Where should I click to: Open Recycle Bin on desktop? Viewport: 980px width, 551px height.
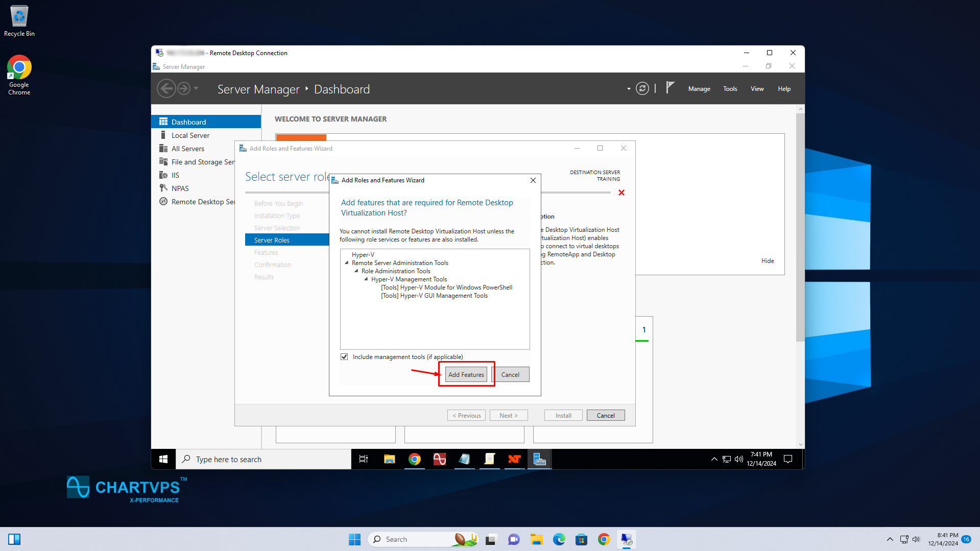coord(19,21)
